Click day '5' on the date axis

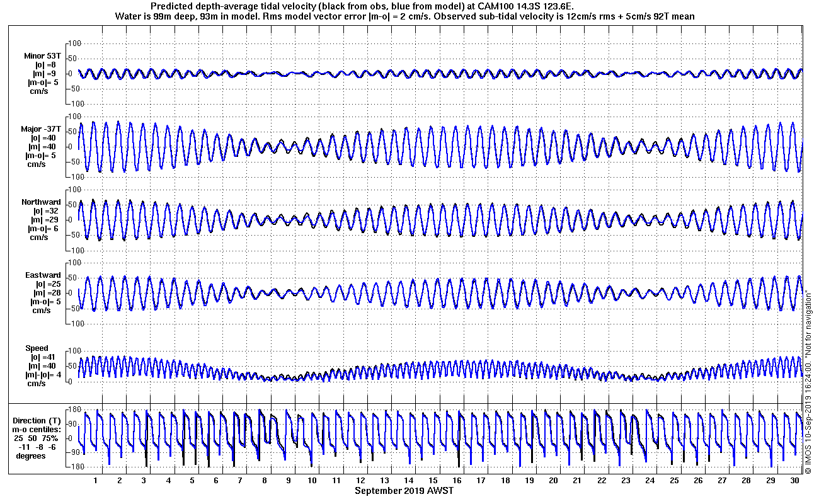click(192, 480)
